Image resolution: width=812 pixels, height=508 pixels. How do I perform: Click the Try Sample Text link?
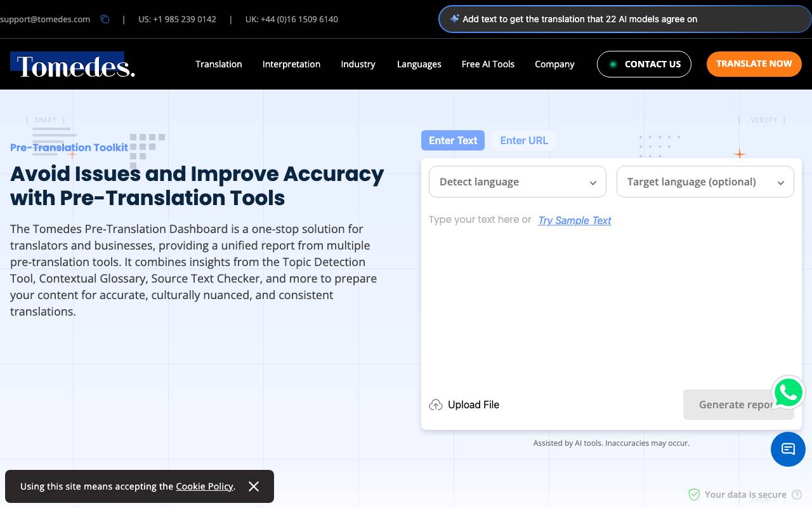click(x=575, y=220)
